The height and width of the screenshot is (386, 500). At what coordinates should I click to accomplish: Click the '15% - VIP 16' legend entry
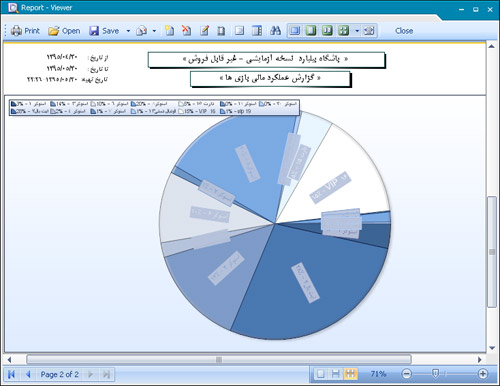pyautogui.click(x=197, y=111)
